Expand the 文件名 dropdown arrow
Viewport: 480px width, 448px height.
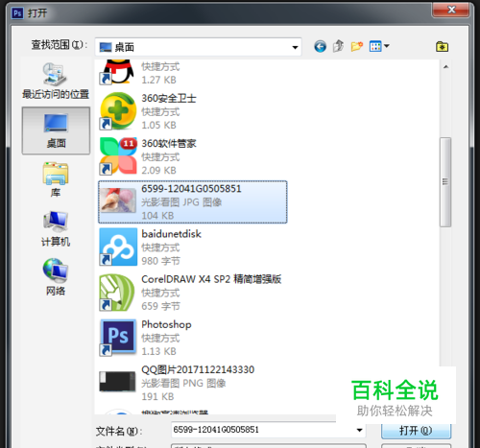click(x=359, y=430)
